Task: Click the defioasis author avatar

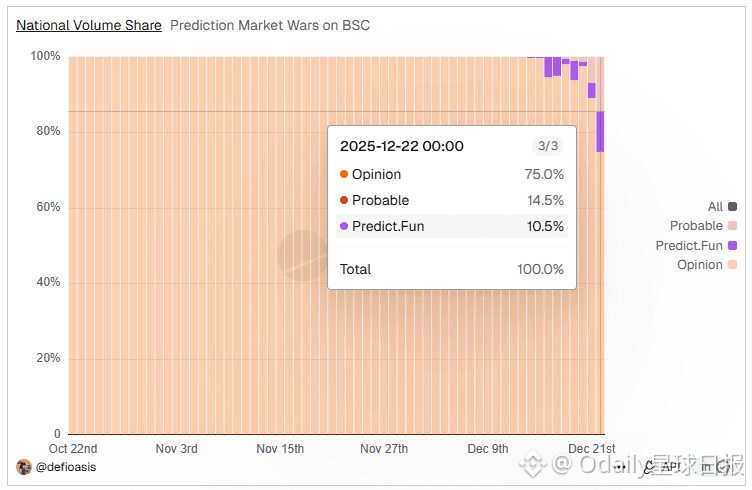Action: [24, 467]
